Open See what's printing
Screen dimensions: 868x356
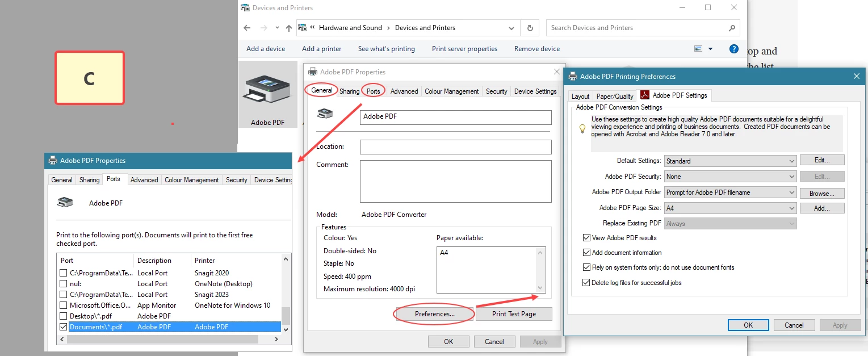(x=386, y=49)
